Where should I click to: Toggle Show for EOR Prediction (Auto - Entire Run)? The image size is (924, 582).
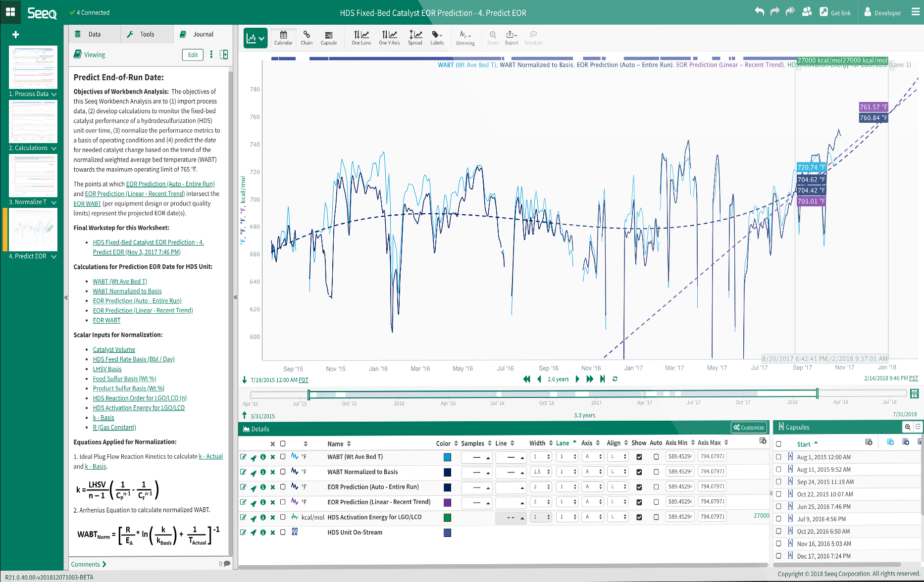(x=639, y=487)
